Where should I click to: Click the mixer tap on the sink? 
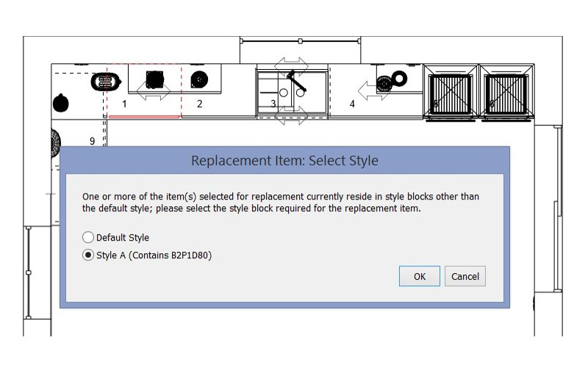tap(296, 81)
